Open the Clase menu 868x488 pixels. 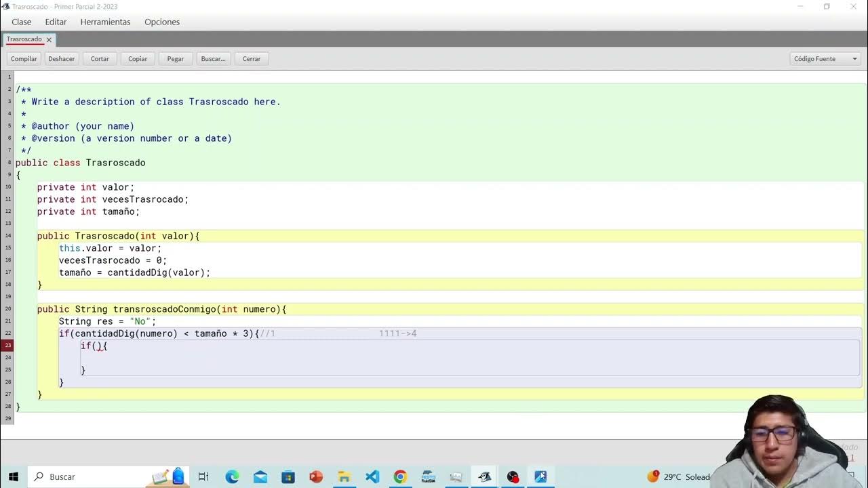22,22
